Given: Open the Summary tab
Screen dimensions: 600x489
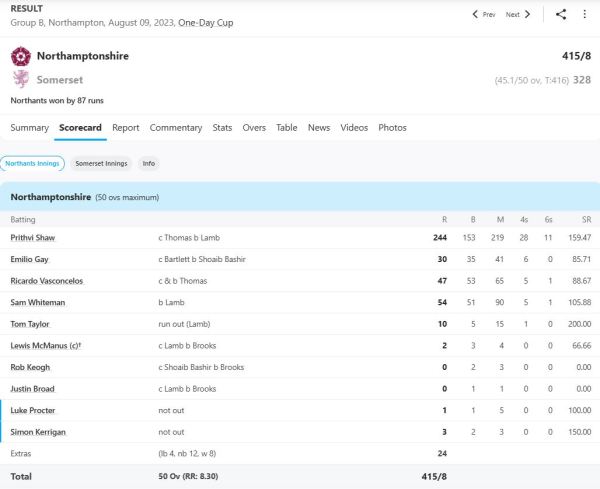Looking at the screenshot, I should pos(30,128).
